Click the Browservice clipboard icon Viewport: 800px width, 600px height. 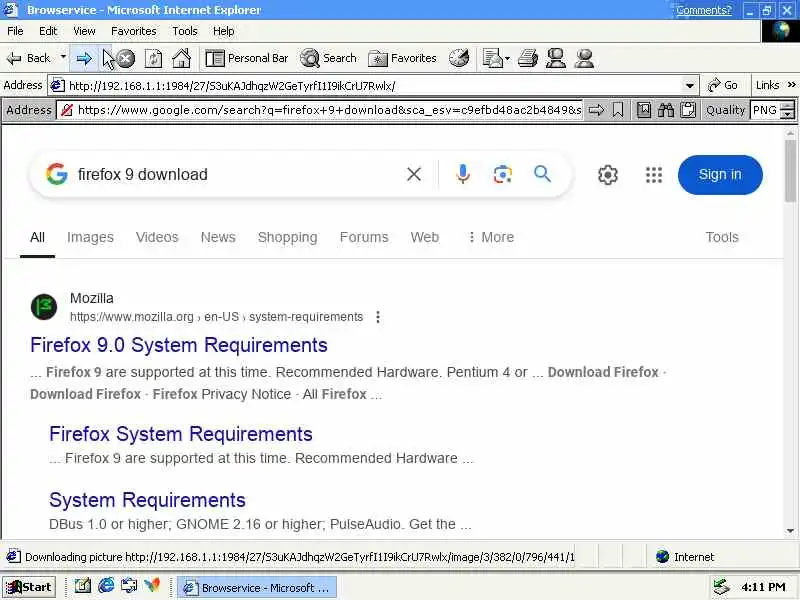pos(688,110)
